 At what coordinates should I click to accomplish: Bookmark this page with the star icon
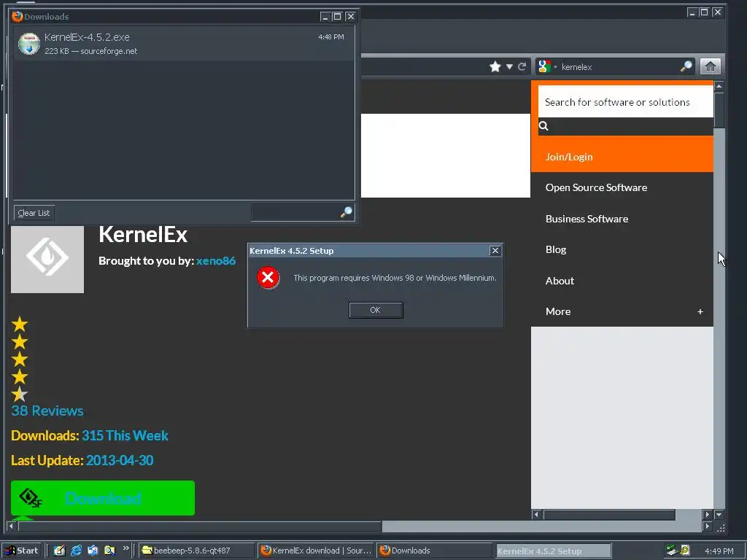tap(495, 66)
